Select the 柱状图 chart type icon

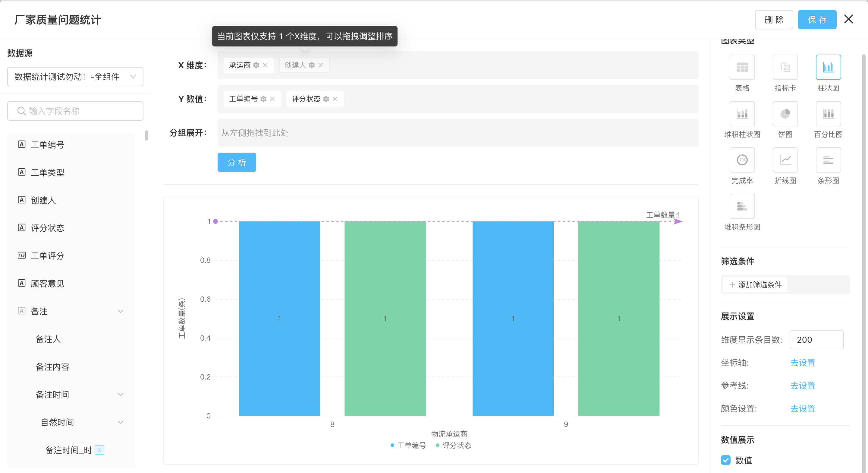pos(828,67)
